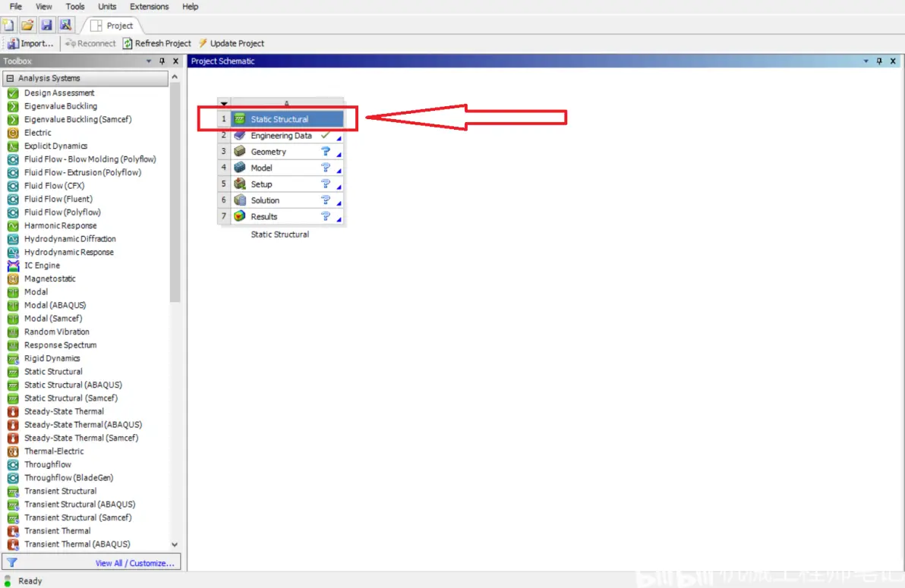The width and height of the screenshot is (905, 588).
Task: Open the File menu
Action: [x=16, y=6]
